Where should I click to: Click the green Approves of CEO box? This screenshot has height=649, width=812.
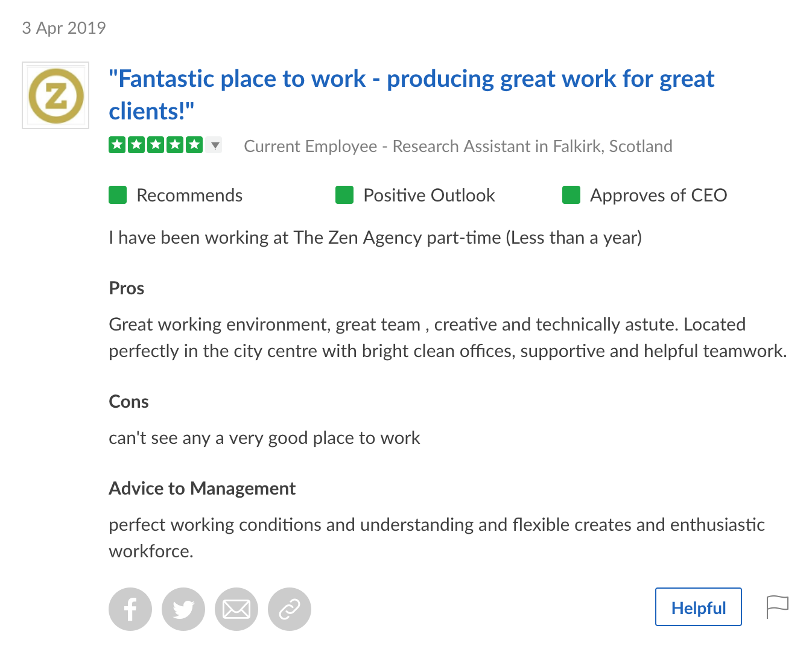coord(571,195)
